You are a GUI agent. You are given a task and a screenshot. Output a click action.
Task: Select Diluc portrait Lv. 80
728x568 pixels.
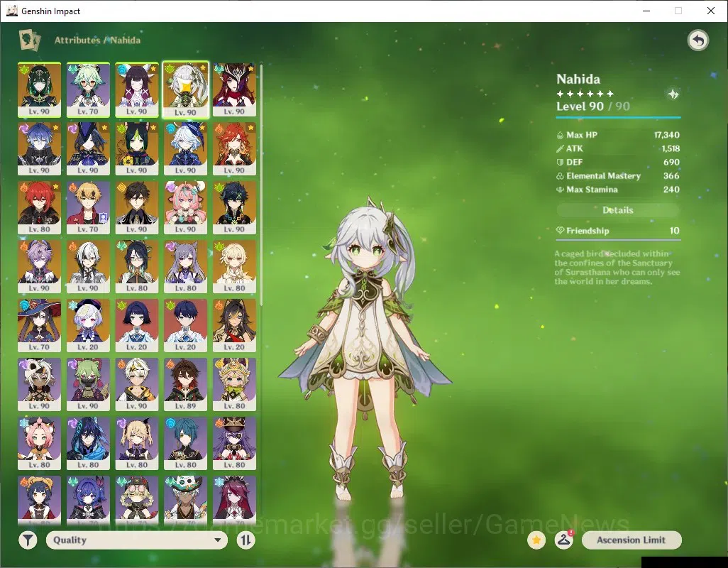click(40, 207)
